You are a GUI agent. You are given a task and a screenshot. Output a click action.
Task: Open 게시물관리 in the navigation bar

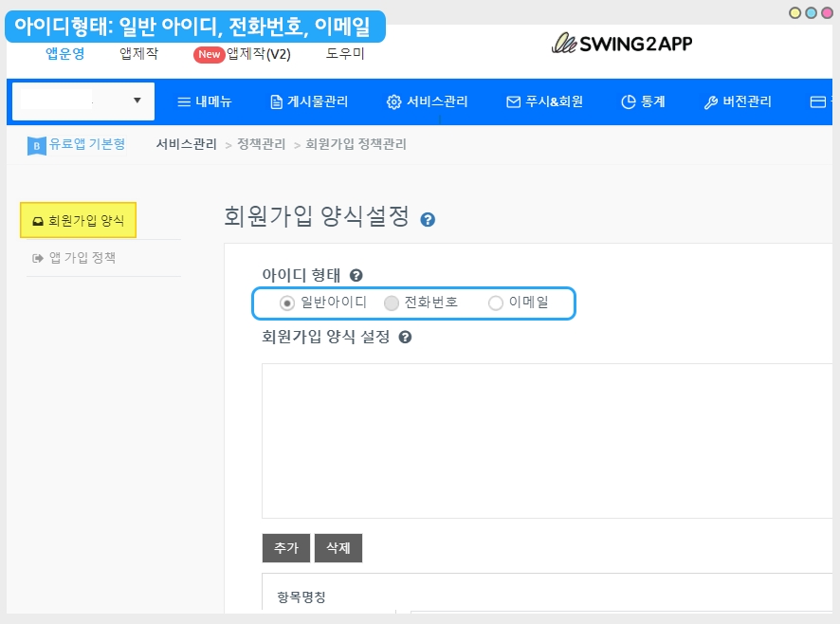pos(308,101)
